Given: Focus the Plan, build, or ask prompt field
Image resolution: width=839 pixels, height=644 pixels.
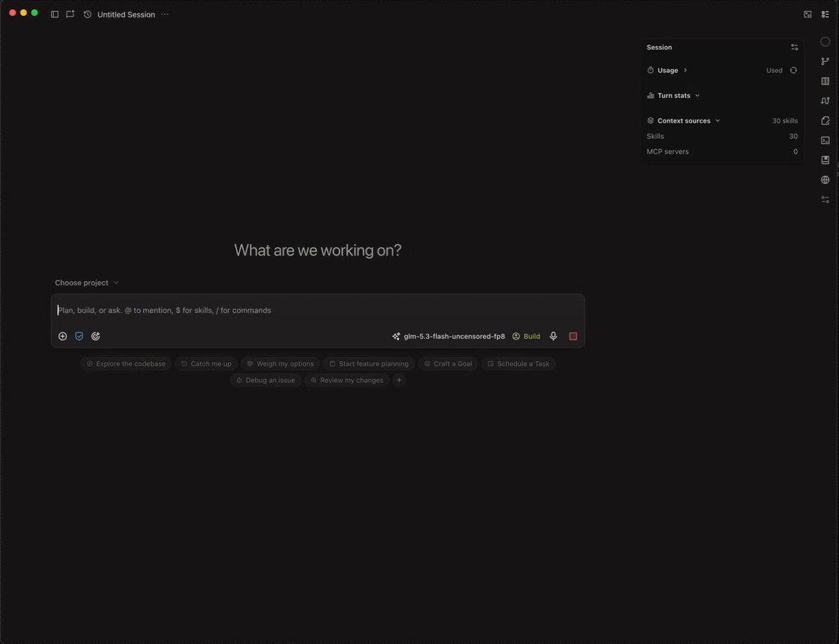Looking at the screenshot, I should click(318, 311).
